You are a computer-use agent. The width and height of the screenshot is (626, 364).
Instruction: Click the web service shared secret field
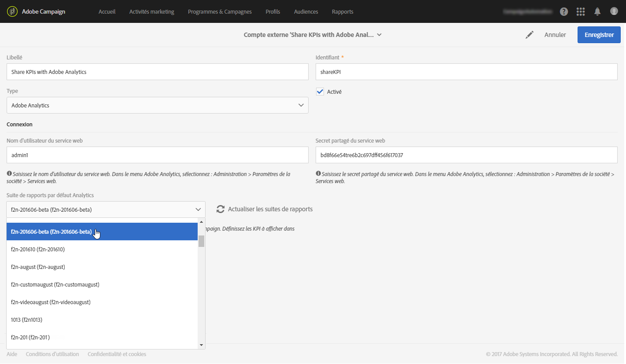pyautogui.click(x=467, y=155)
